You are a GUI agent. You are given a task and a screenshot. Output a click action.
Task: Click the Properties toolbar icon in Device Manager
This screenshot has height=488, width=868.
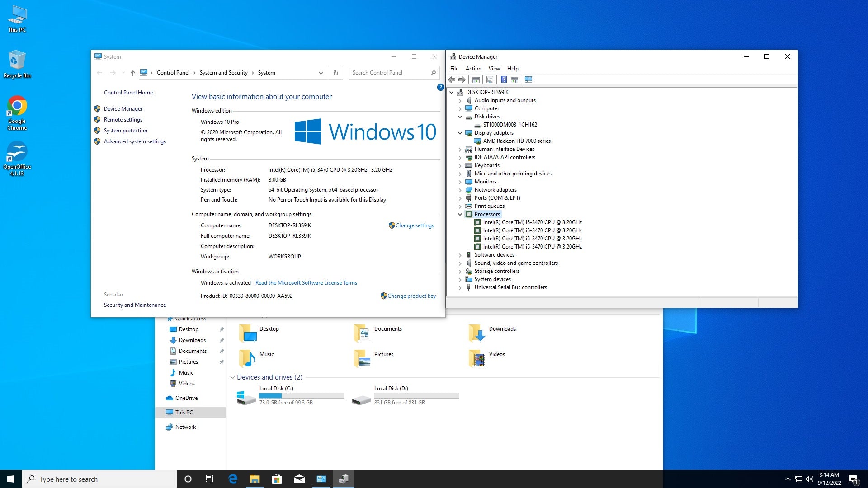(x=490, y=80)
